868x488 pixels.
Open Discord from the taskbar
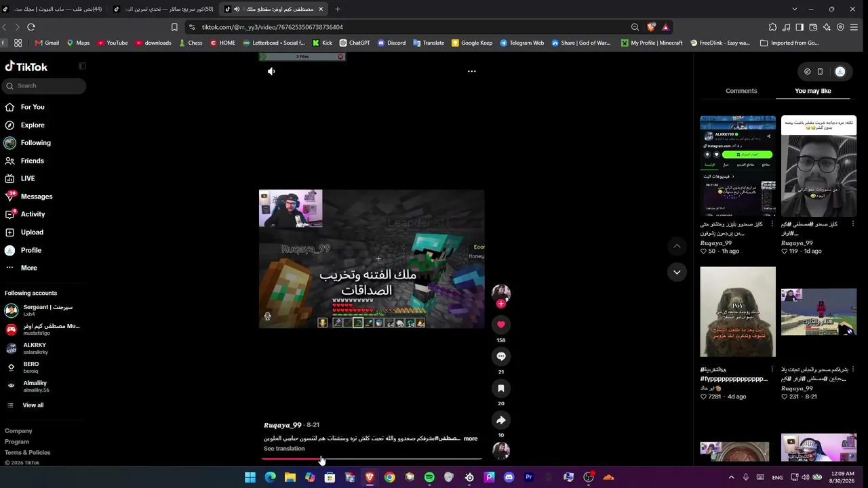509,477
